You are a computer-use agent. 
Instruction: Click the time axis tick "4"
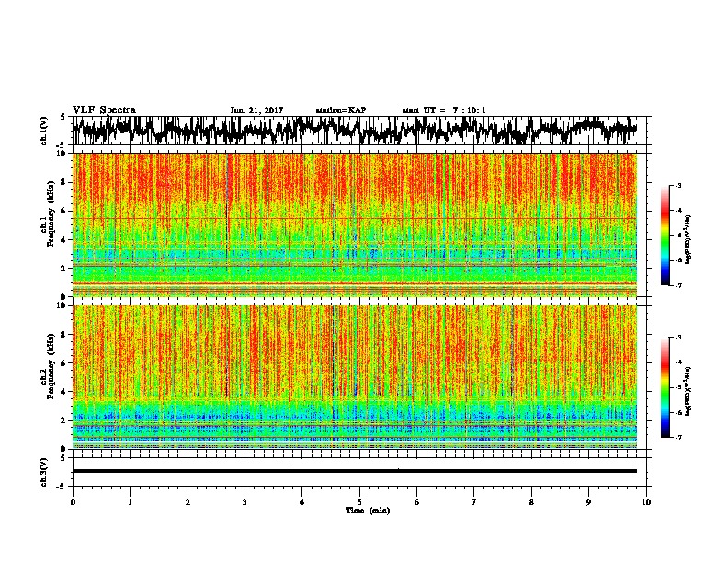(302, 502)
